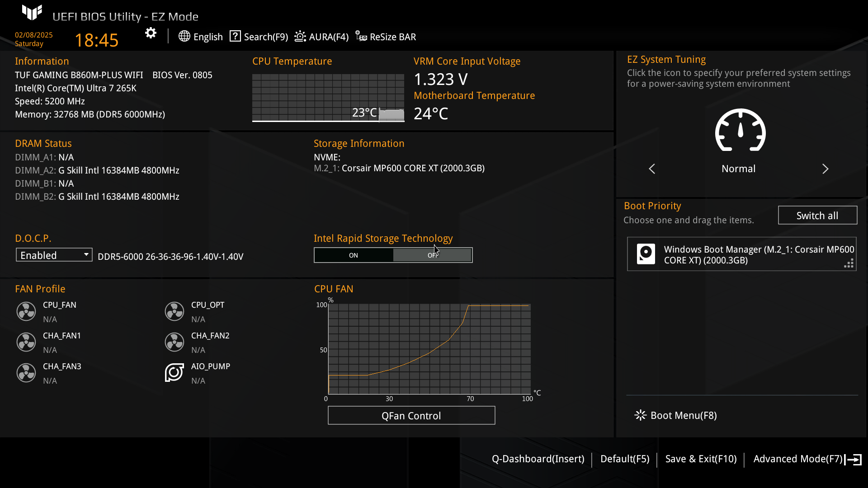This screenshot has width=868, height=488.
Task: Click the DDR5-6000 26-36-36-96 profile text
Action: coord(170,257)
